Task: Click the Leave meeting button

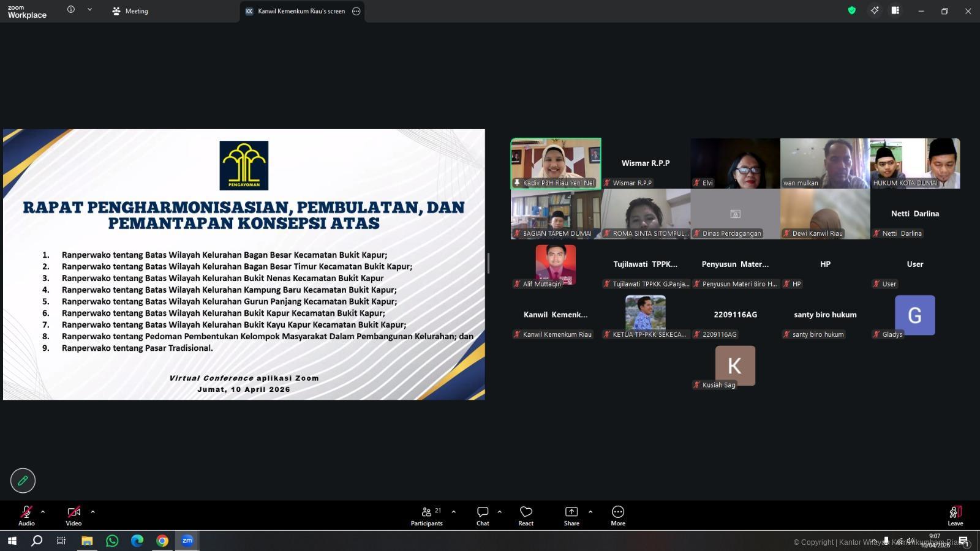Action: click(955, 515)
